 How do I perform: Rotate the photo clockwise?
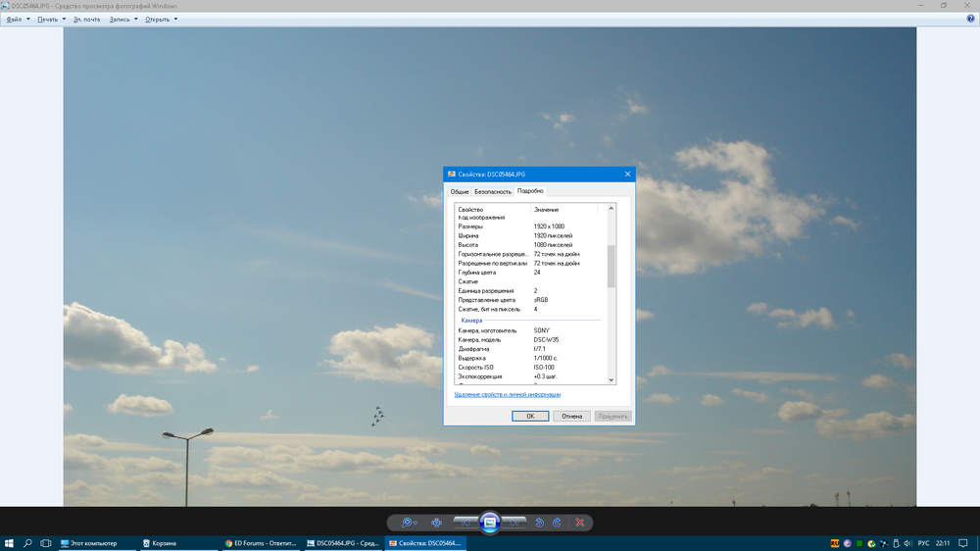(x=557, y=523)
